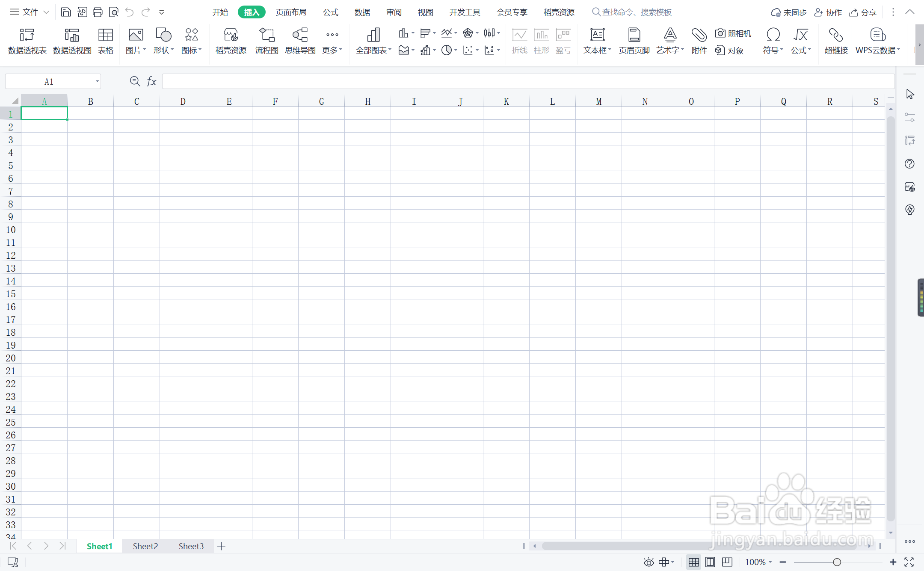Open the zoom percentage 100% dropdown

pyautogui.click(x=758, y=562)
